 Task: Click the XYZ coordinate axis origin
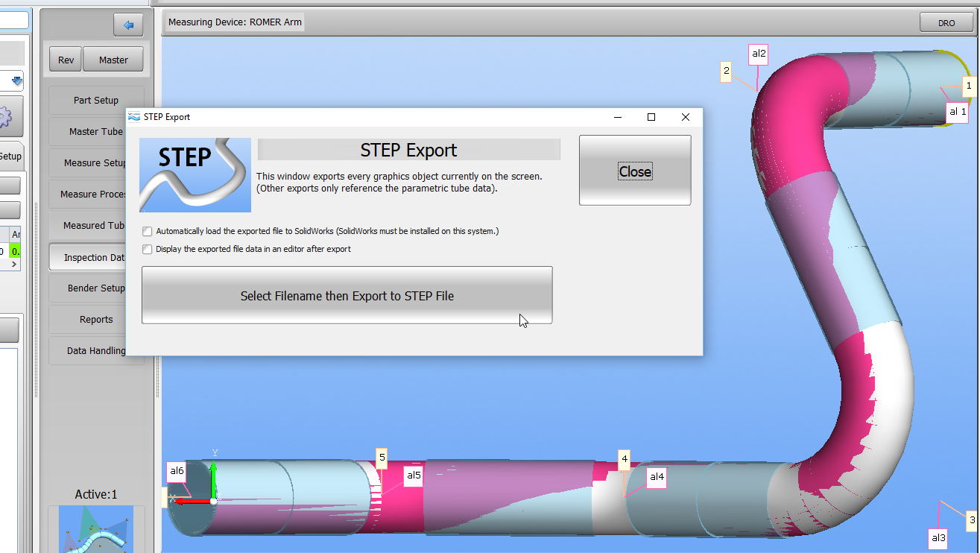click(213, 501)
